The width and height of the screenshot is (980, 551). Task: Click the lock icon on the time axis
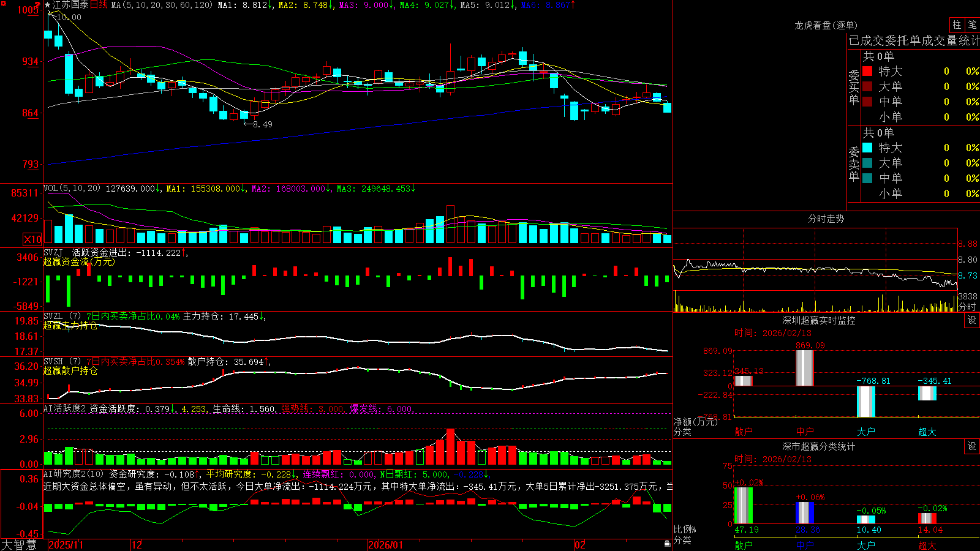667,544
